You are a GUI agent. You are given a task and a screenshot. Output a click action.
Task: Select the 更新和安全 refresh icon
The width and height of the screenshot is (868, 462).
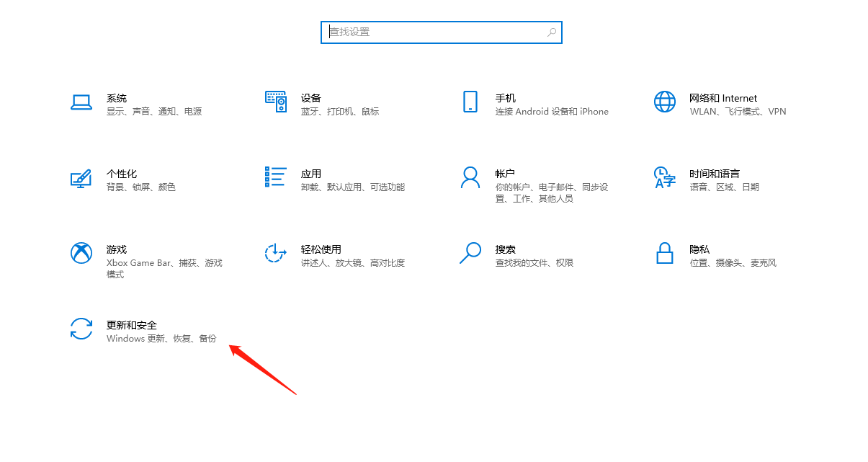[81, 330]
